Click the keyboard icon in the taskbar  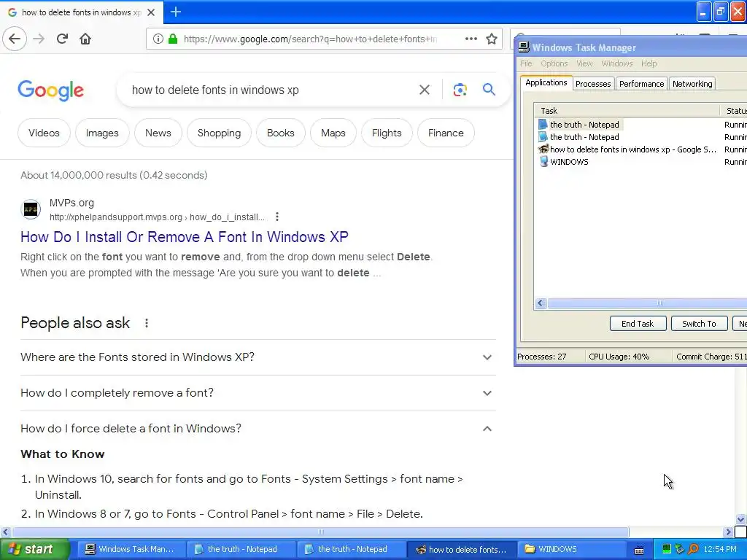[x=639, y=550]
